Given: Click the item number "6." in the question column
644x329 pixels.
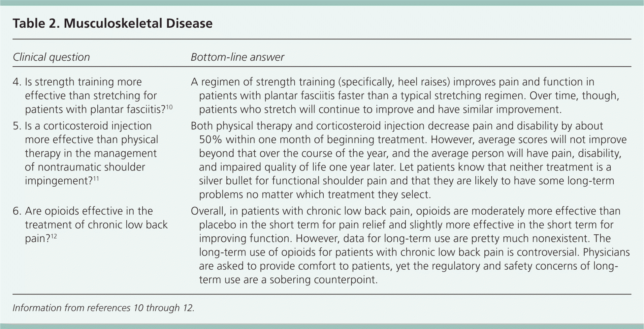Looking at the screenshot, I should point(17,211).
